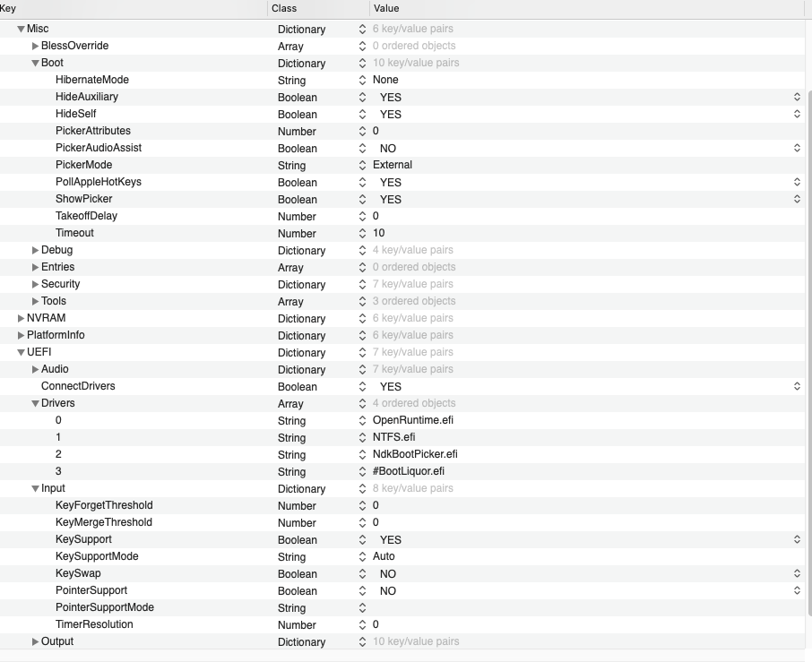The height and width of the screenshot is (662, 812).
Task: Expand the BlessOverride array
Action: [35, 46]
